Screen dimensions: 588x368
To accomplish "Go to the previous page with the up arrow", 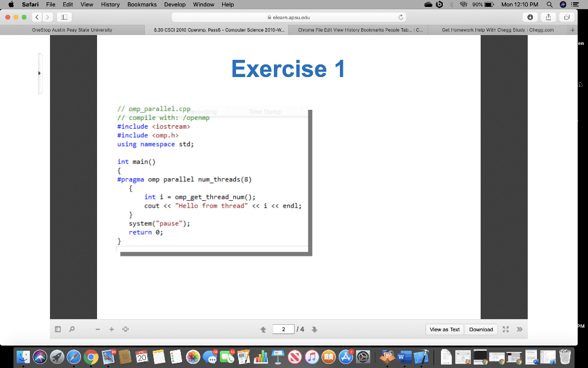I will 262,329.
